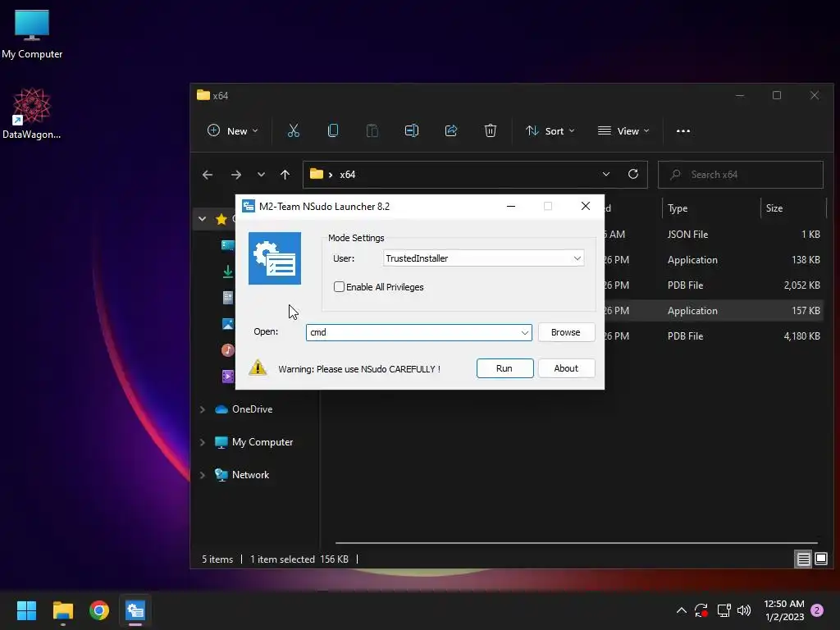Select the PDB File 4,180 KB row
This screenshot has width=840, height=630.
tap(716, 336)
